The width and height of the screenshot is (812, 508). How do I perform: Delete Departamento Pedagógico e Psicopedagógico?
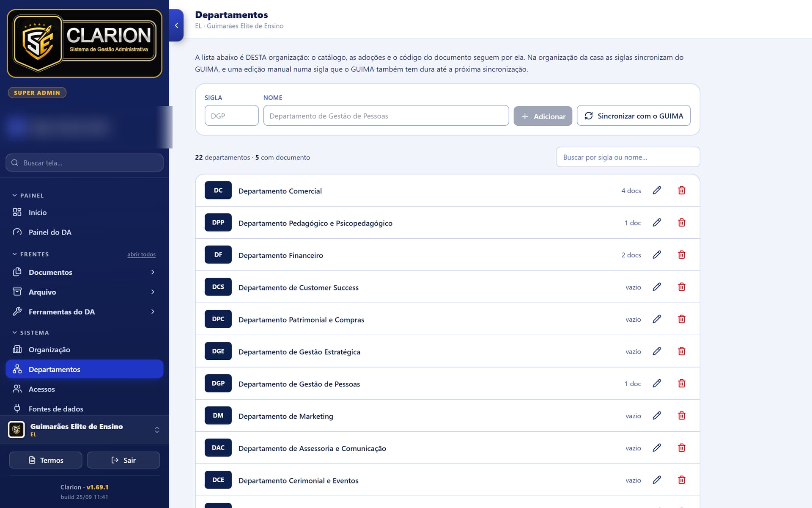click(x=682, y=223)
